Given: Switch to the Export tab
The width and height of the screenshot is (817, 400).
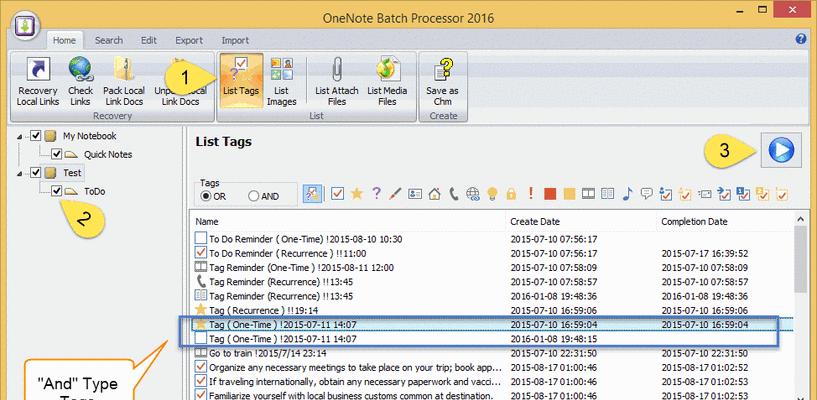Looking at the screenshot, I should pyautogui.click(x=189, y=40).
